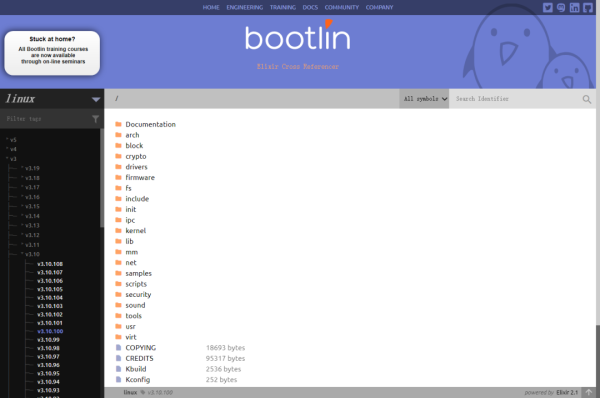
Task: Open the Documentation directory link
Action: (150, 124)
